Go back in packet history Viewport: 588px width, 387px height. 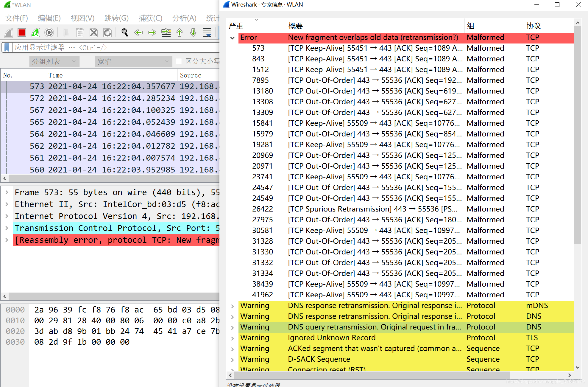[x=138, y=32]
